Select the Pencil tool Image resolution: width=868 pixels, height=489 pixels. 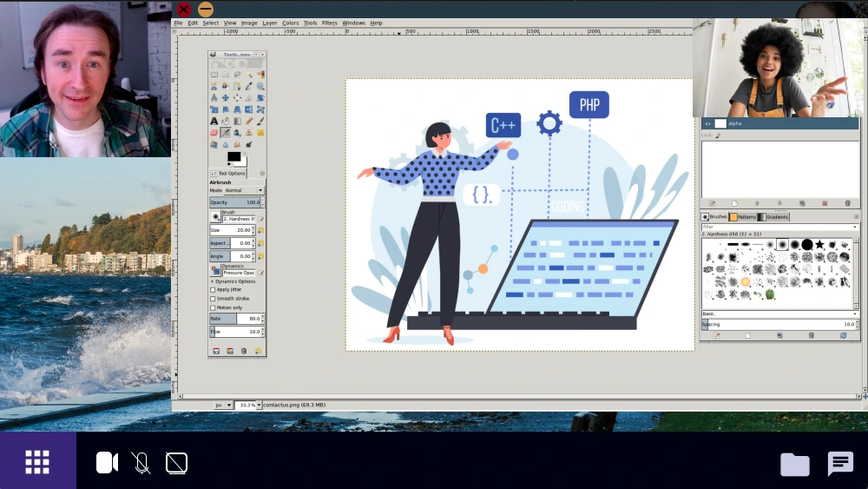coord(248,121)
